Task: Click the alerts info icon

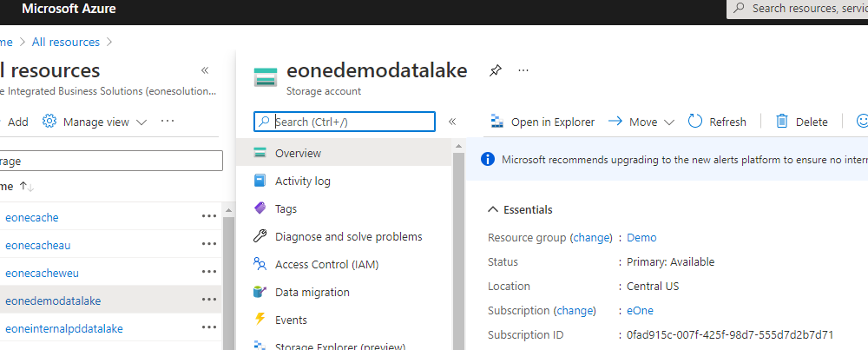Action: 487,160
